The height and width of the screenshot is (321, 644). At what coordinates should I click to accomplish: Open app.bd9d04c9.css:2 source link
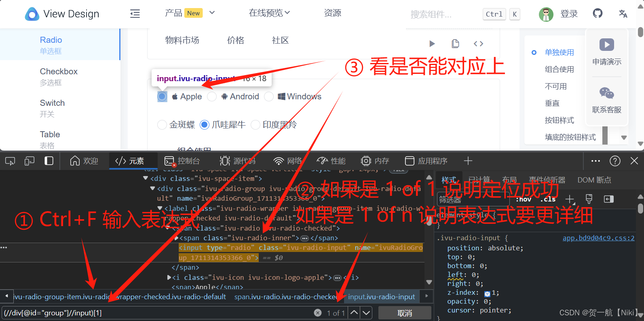[x=599, y=238]
